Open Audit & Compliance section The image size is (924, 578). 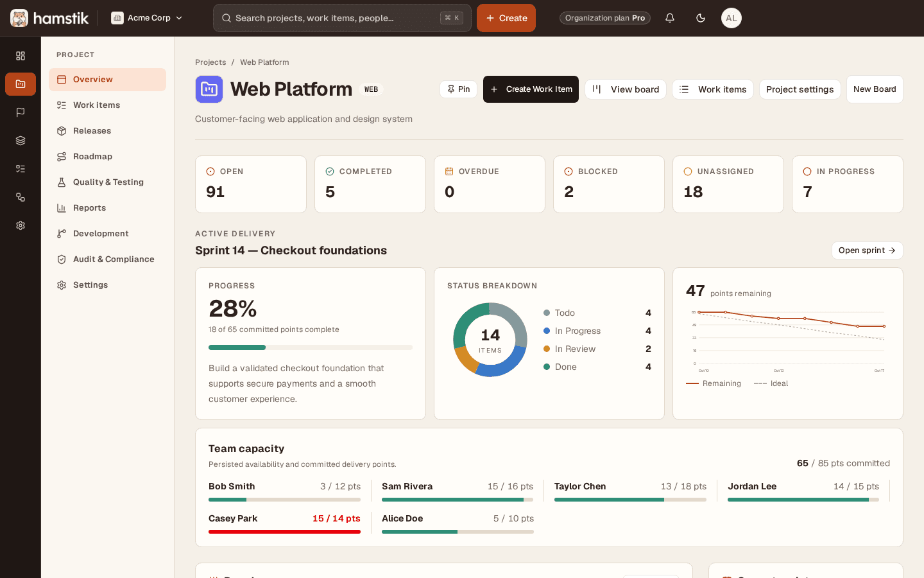(107, 259)
